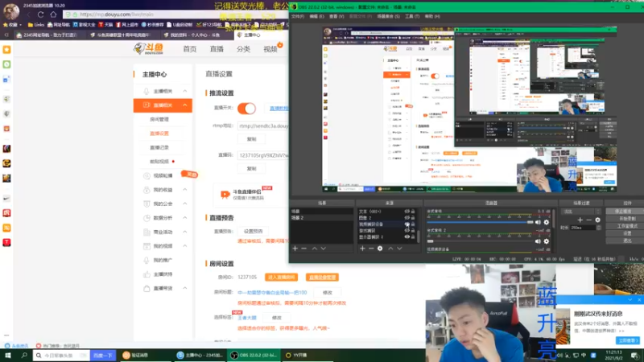Open settings gear for the second mixer channel
The height and width of the screenshot is (362, 644).
click(x=547, y=241)
